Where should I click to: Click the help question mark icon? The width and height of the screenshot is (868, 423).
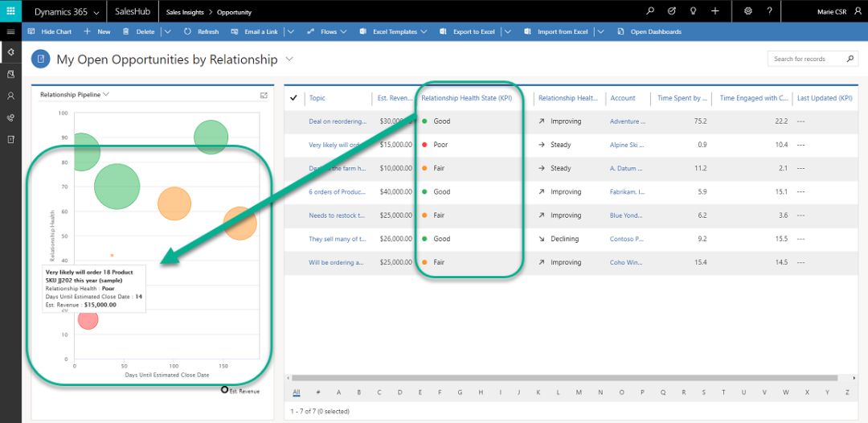[769, 11]
